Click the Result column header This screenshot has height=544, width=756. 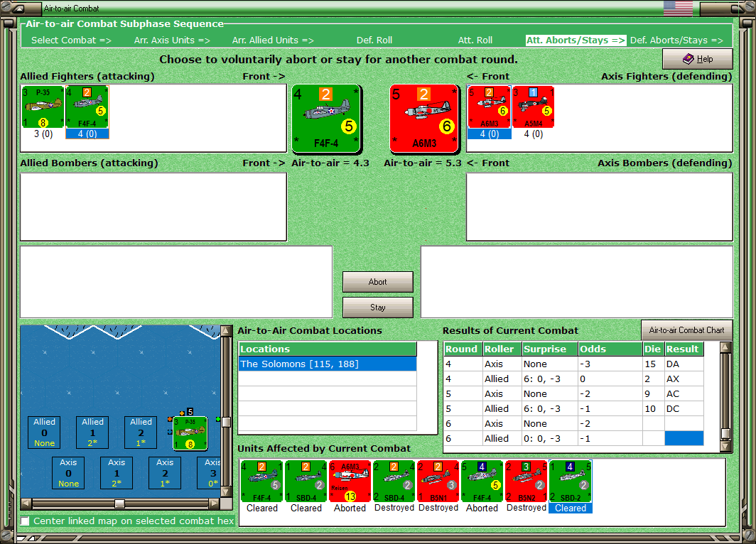pyautogui.click(x=684, y=349)
